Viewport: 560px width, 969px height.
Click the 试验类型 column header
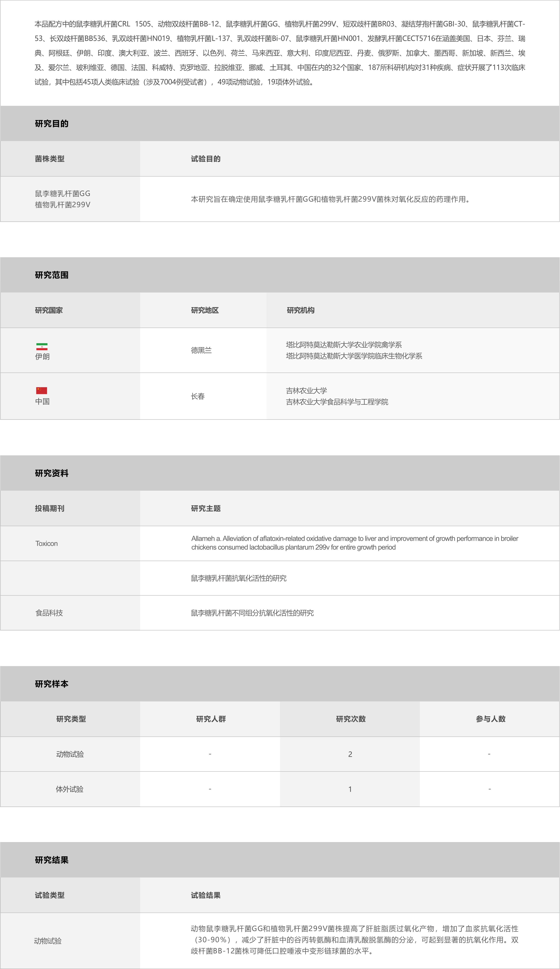click(x=50, y=895)
